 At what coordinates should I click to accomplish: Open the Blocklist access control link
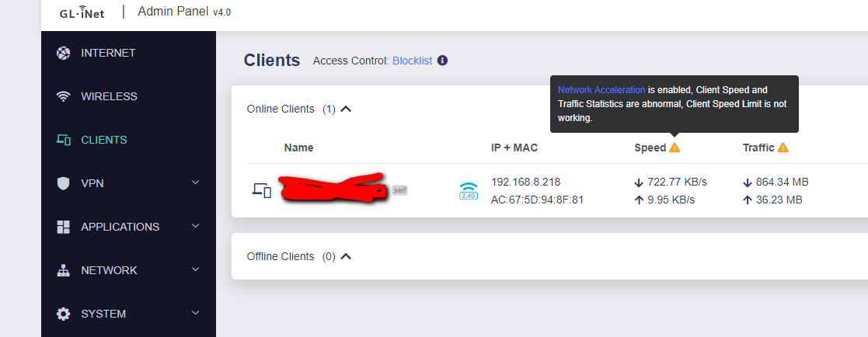click(412, 61)
